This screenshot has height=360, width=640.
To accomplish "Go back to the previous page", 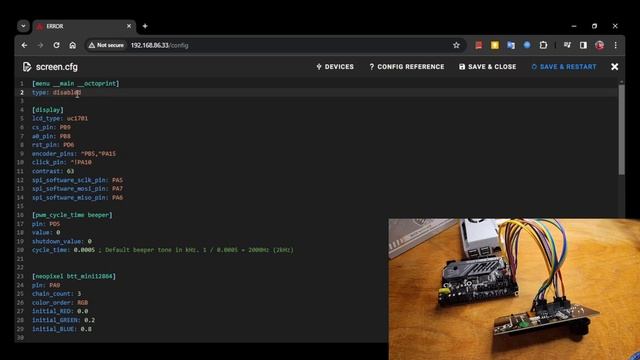I will (24, 45).
